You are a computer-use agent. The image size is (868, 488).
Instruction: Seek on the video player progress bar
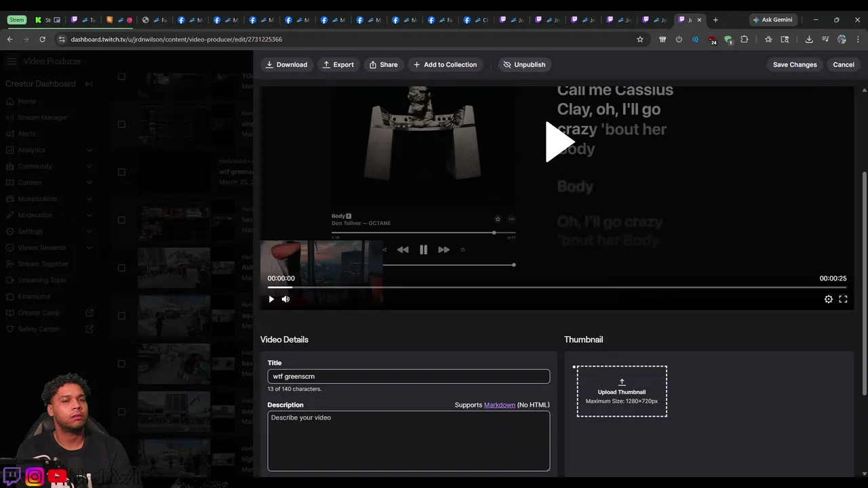click(557, 287)
